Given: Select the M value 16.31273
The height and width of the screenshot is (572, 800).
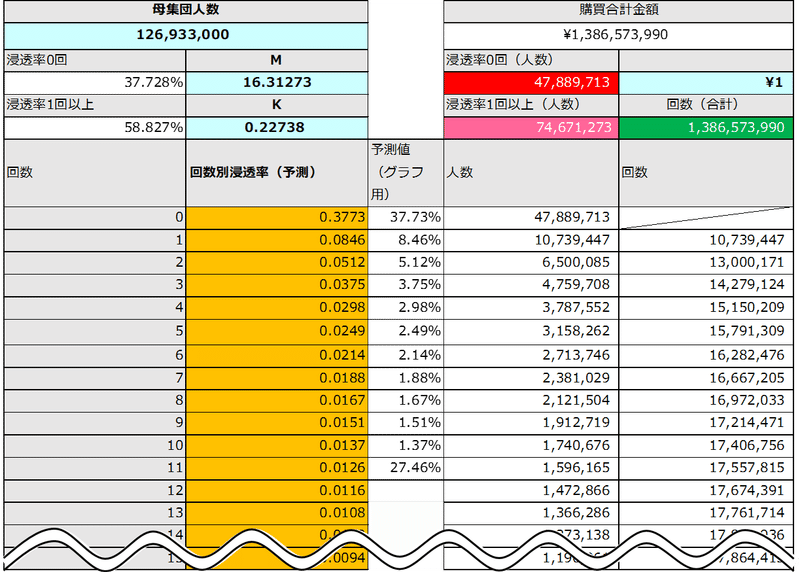Looking at the screenshot, I should 277,83.
